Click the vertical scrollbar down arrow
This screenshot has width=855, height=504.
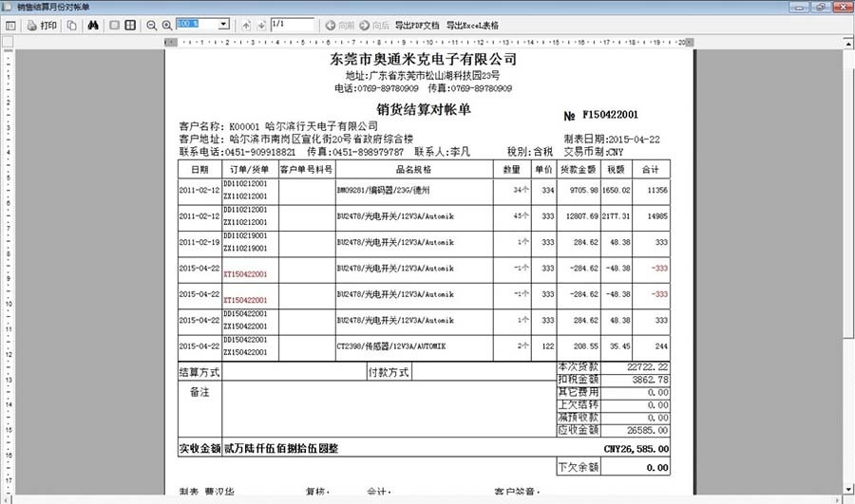848,490
